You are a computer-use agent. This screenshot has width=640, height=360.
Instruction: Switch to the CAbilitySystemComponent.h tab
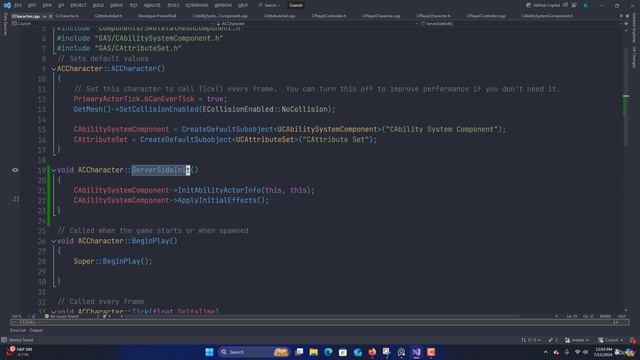[x=547, y=16]
